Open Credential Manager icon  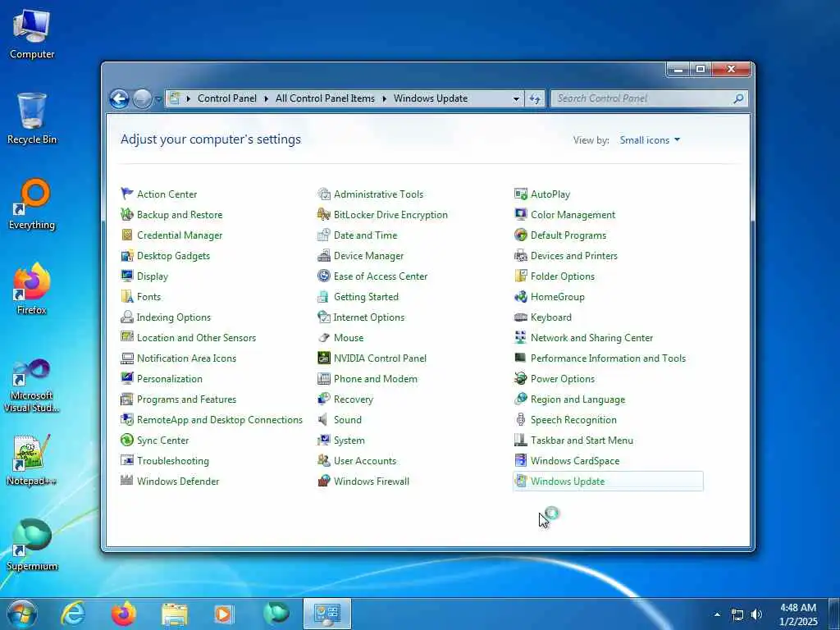(x=127, y=235)
